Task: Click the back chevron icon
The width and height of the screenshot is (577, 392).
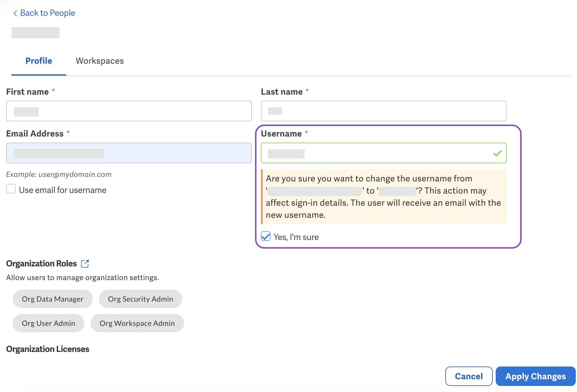Action: (x=15, y=13)
